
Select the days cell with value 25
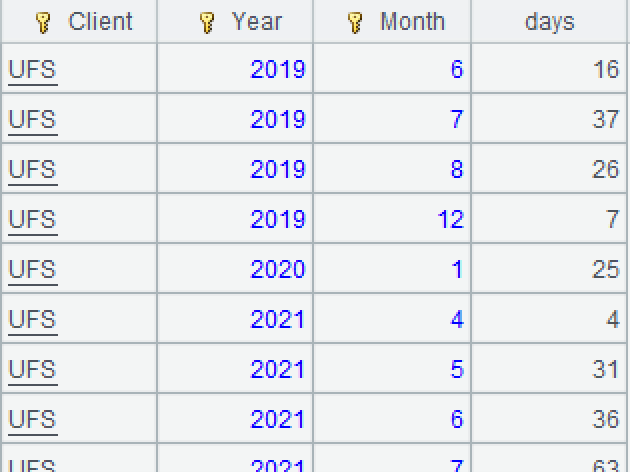pos(605,269)
